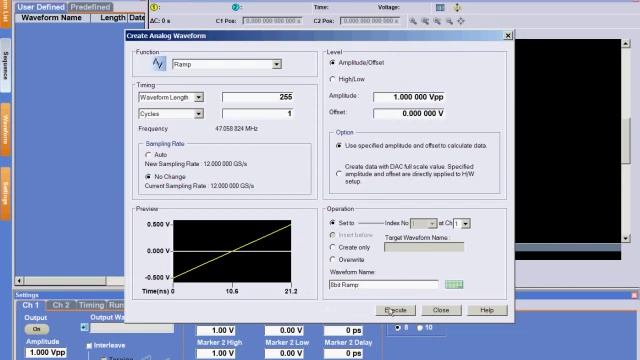Click the cycles value field
The height and width of the screenshot is (360, 640).
point(258,113)
